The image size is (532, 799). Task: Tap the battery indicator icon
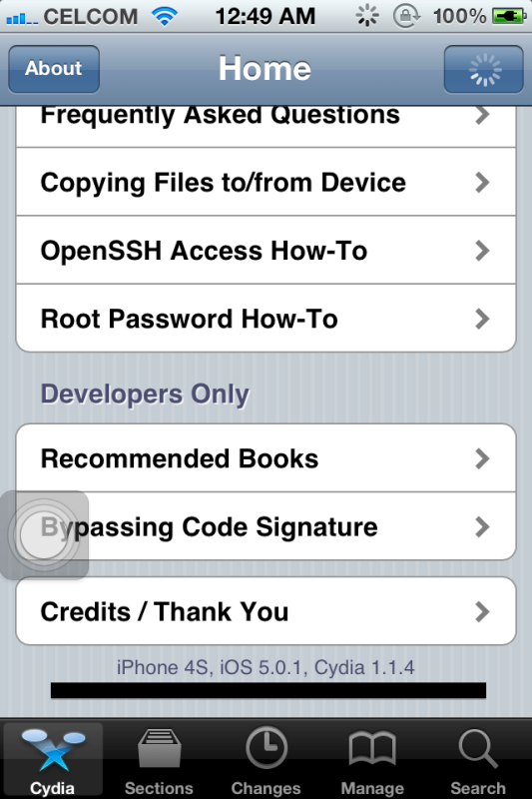click(509, 16)
